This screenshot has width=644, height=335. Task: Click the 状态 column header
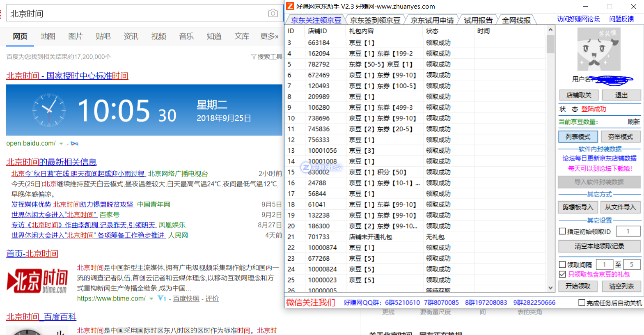449,31
